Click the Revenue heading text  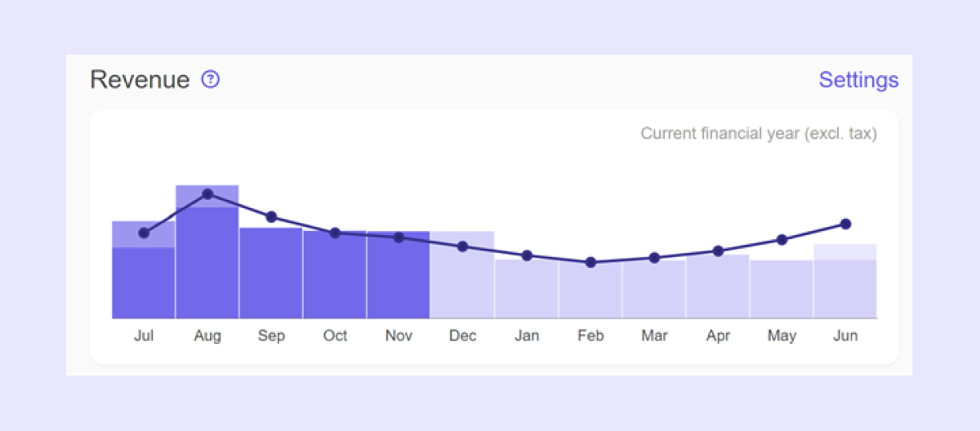click(140, 80)
